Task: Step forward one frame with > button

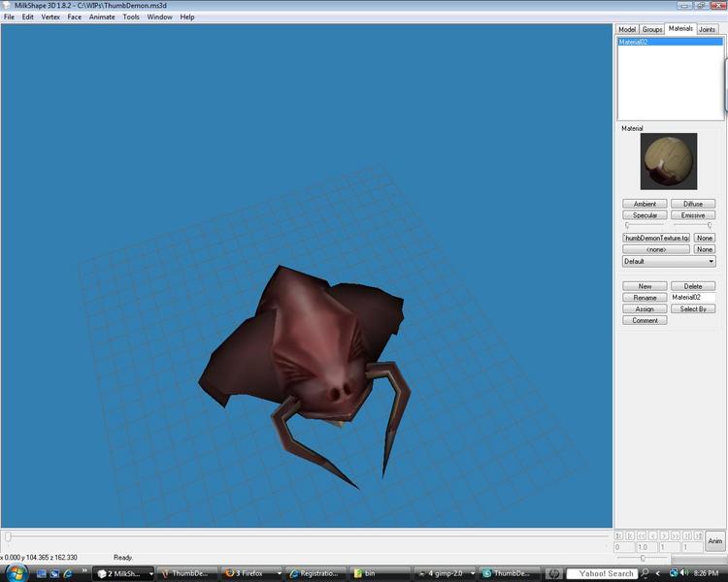Action: pyautogui.click(x=664, y=535)
